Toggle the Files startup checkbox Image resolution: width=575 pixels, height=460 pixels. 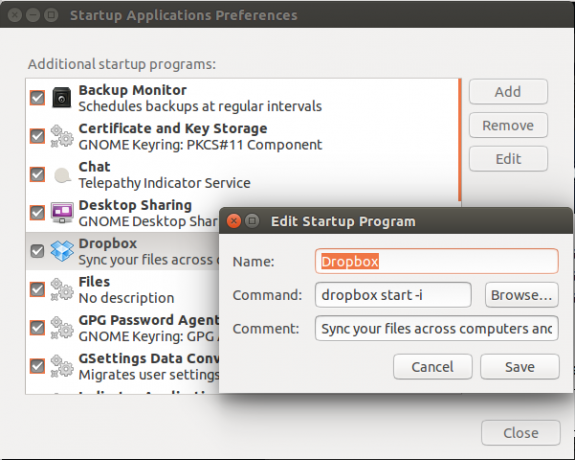point(37,289)
